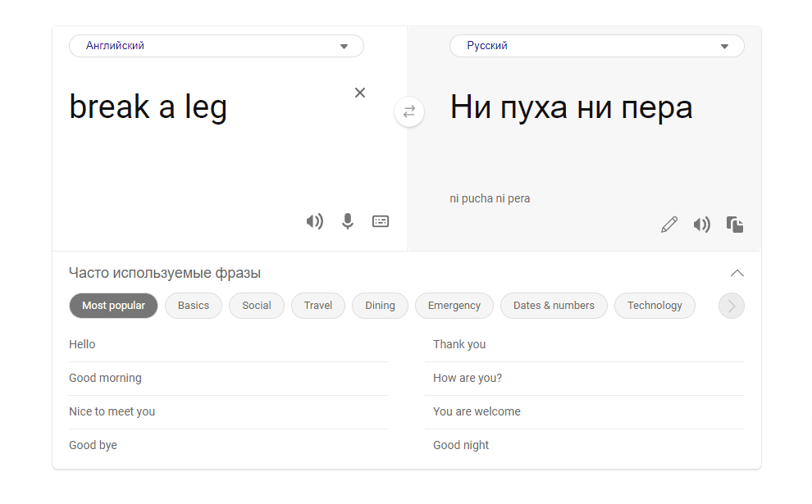Listen to the English source text
Viewport: 812px width, 504px height.
click(x=314, y=221)
